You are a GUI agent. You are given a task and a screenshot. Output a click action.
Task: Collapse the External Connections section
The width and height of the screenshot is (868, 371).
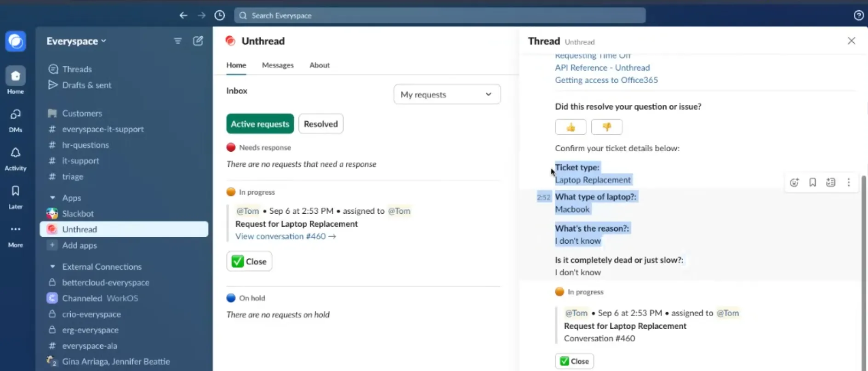tap(53, 267)
